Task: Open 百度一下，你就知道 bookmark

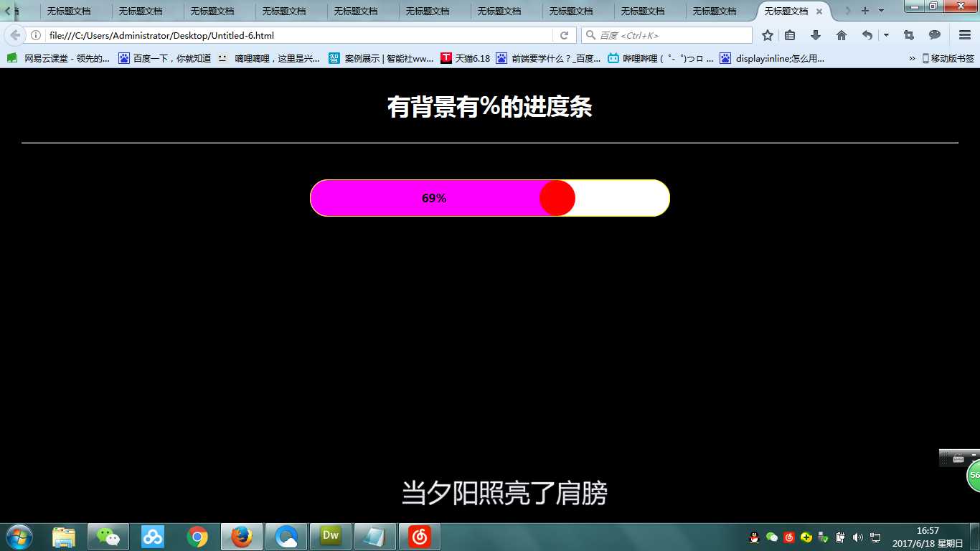Action: (x=164, y=59)
